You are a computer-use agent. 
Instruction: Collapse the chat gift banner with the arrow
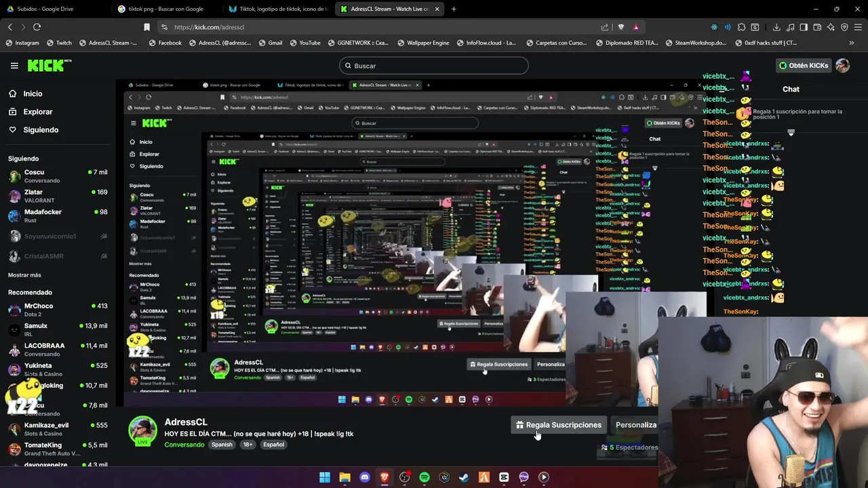coord(791,133)
